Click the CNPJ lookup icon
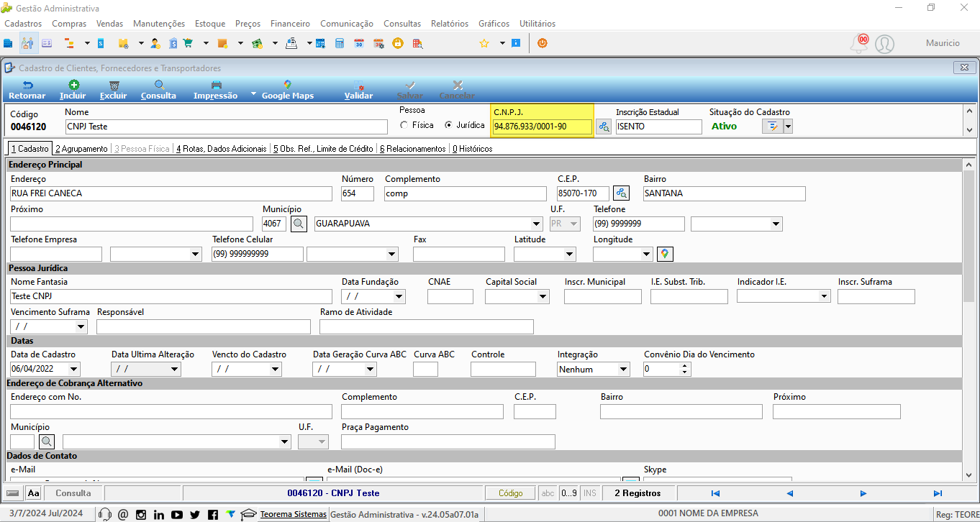This screenshot has height=522, width=980. point(603,127)
